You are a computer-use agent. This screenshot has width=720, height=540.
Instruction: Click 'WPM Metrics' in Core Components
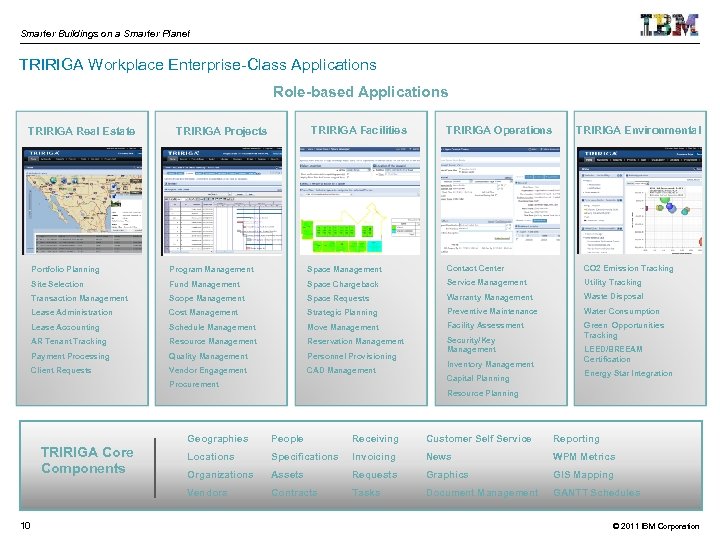(x=584, y=457)
